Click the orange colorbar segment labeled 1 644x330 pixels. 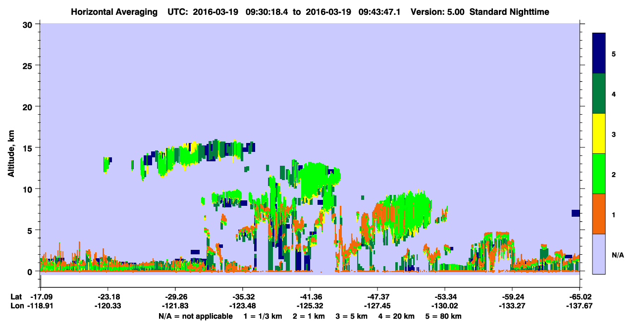(x=599, y=214)
